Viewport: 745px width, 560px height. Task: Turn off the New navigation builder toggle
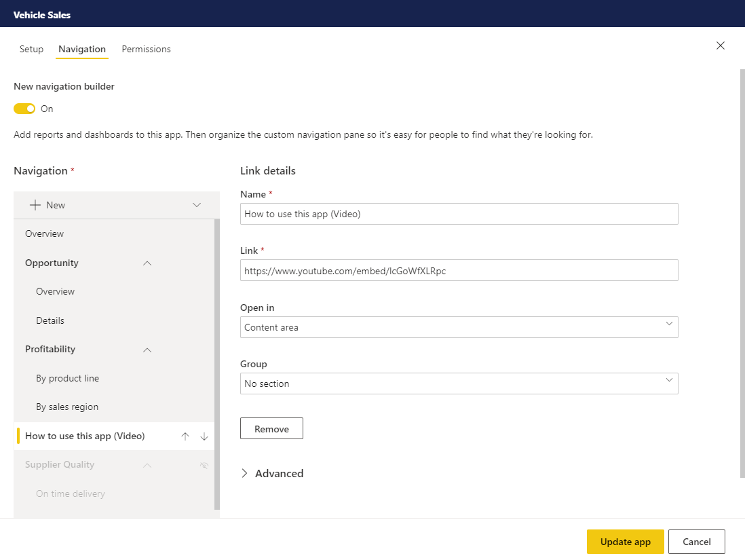click(x=24, y=109)
